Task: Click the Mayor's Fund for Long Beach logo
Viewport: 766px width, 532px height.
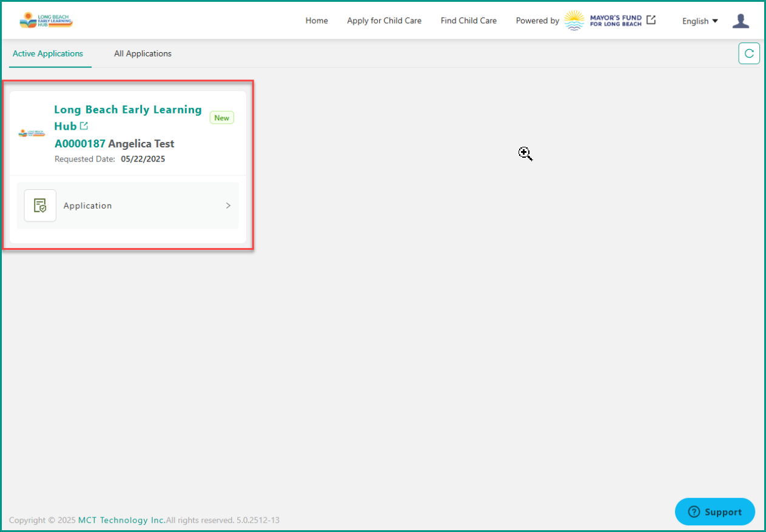Action: 603,20
